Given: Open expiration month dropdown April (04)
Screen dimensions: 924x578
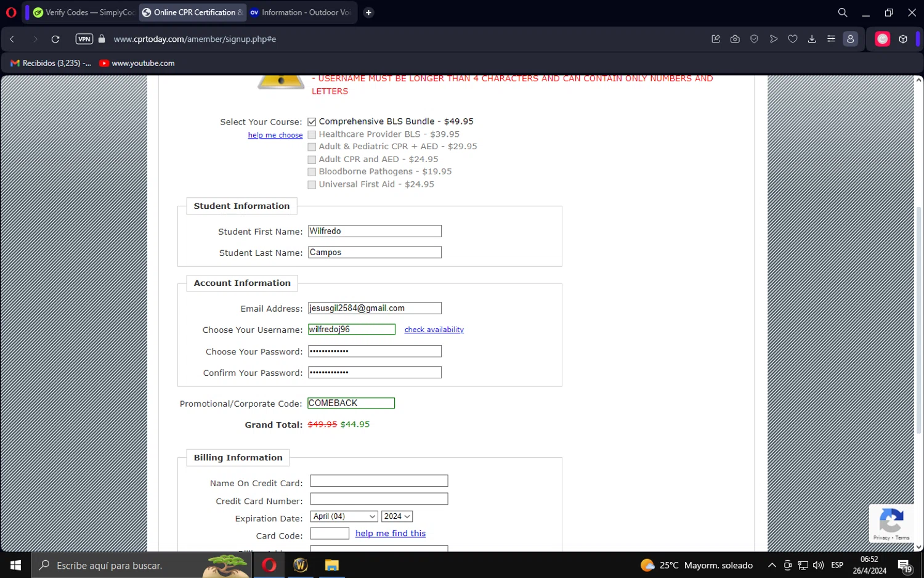Looking at the screenshot, I should 344,516.
